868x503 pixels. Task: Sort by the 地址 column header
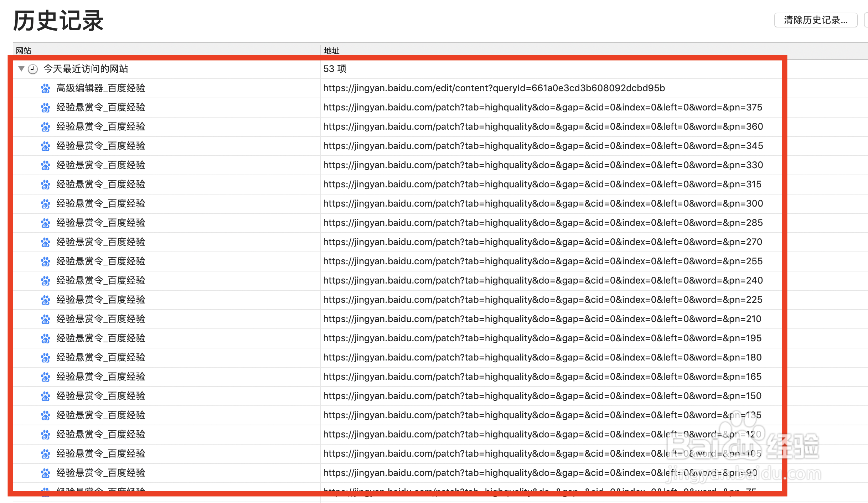pyautogui.click(x=331, y=51)
